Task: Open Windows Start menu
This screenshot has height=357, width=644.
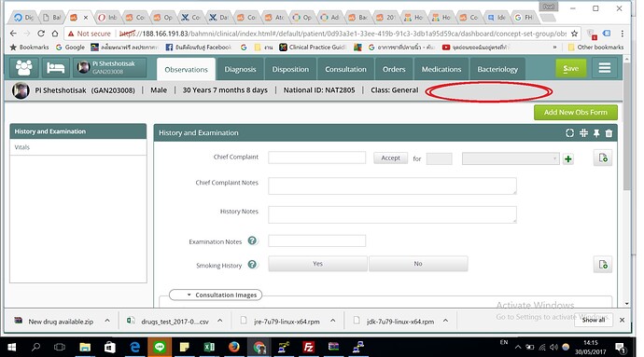Action: (x=11, y=347)
